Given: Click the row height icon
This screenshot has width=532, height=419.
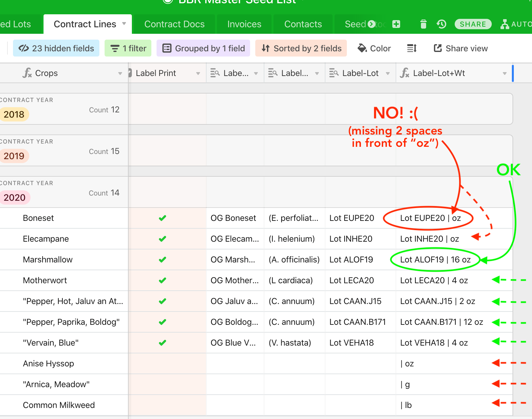Looking at the screenshot, I should pyautogui.click(x=412, y=48).
